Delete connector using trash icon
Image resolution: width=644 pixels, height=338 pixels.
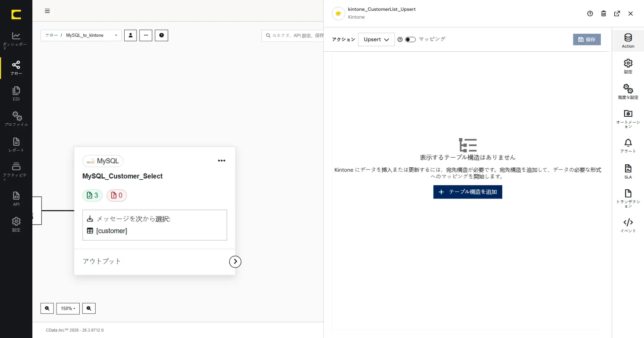pyautogui.click(x=603, y=13)
